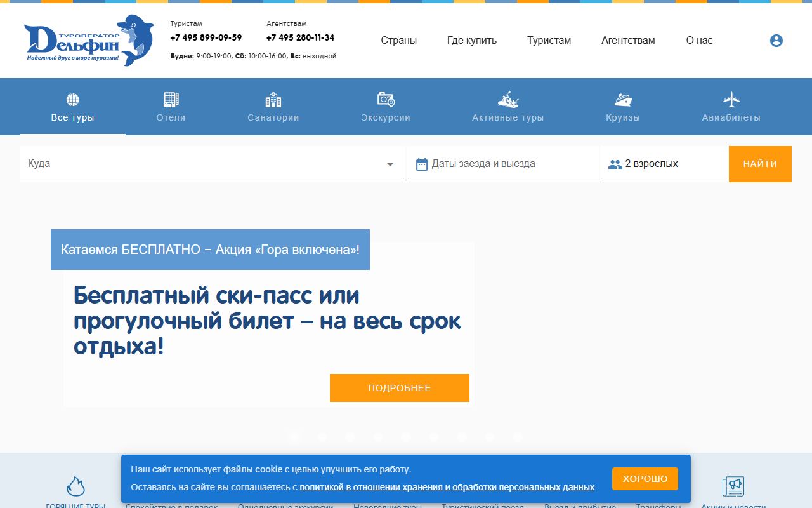Switch to Экскурсии tab with camera icon
This screenshot has width=812, height=508.
pyautogui.click(x=386, y=107)
